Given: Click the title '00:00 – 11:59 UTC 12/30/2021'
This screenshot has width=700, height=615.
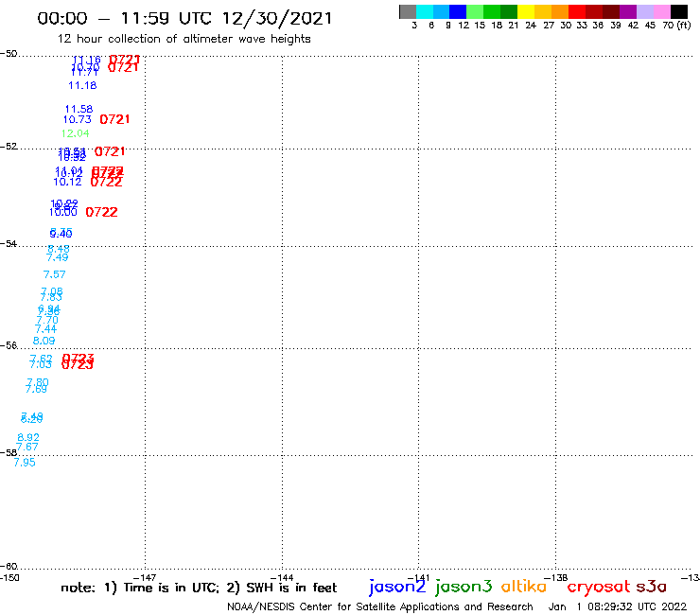Looking at the screenshot, I should [184, 18].
